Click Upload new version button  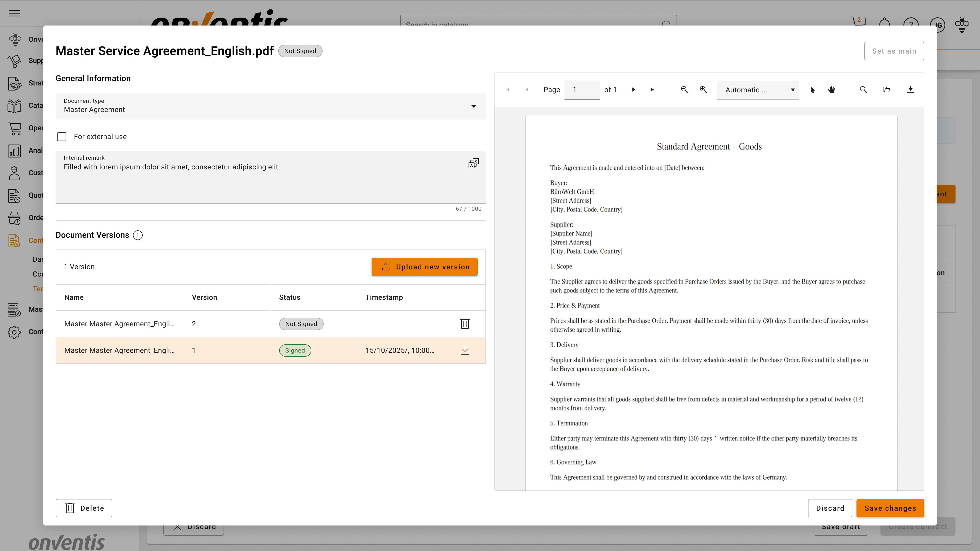coord(424,267)
